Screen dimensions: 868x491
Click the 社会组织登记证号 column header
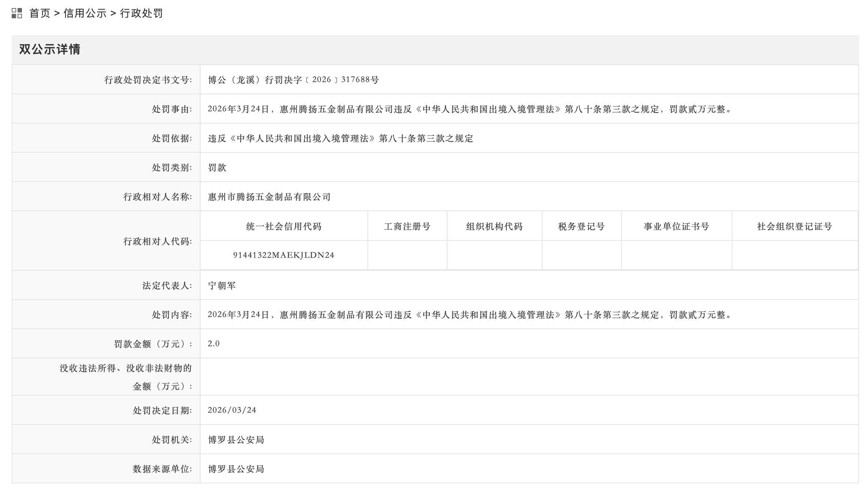[x=794, y=227]
